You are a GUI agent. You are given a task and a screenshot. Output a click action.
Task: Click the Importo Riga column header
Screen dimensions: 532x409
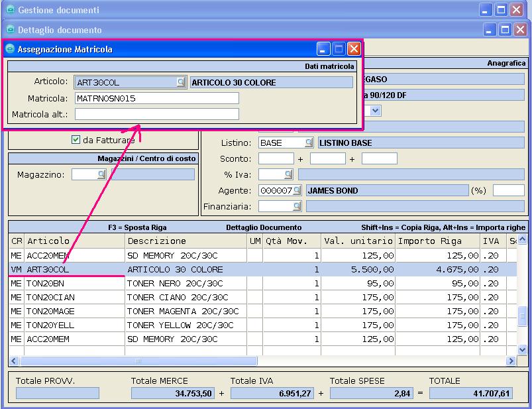438,241
